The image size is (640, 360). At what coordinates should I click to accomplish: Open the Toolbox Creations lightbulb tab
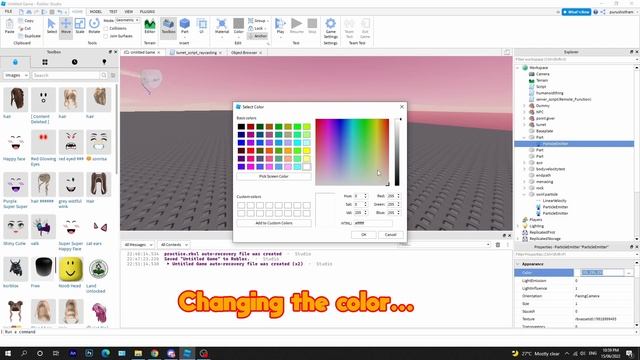104,62
